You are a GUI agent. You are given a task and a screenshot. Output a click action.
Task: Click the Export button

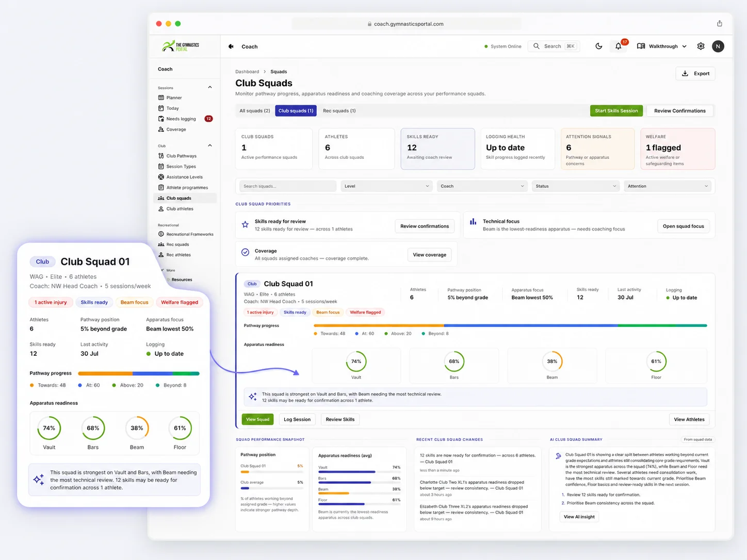coord(695,74)
